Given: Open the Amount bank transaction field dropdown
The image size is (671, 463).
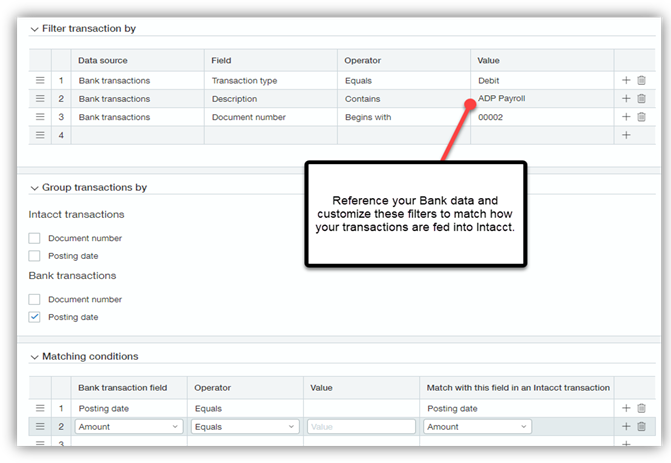Looking at the screenshot, I should pyautogui.click(x=129, y=426).
